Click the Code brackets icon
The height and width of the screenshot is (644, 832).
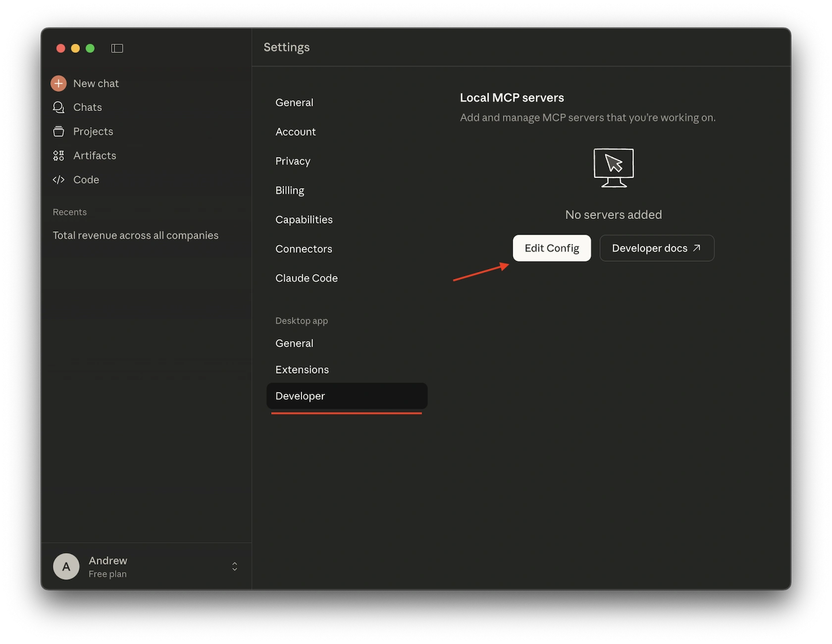[x=59, y=180]
